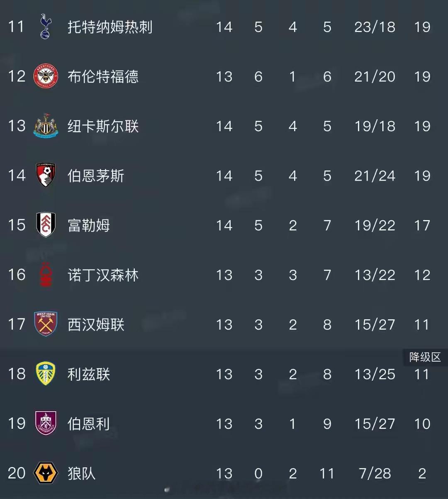Select the Leeds United badge
Image resolution: width=448 pixels, height=499 pixels.
coord(46,374)
